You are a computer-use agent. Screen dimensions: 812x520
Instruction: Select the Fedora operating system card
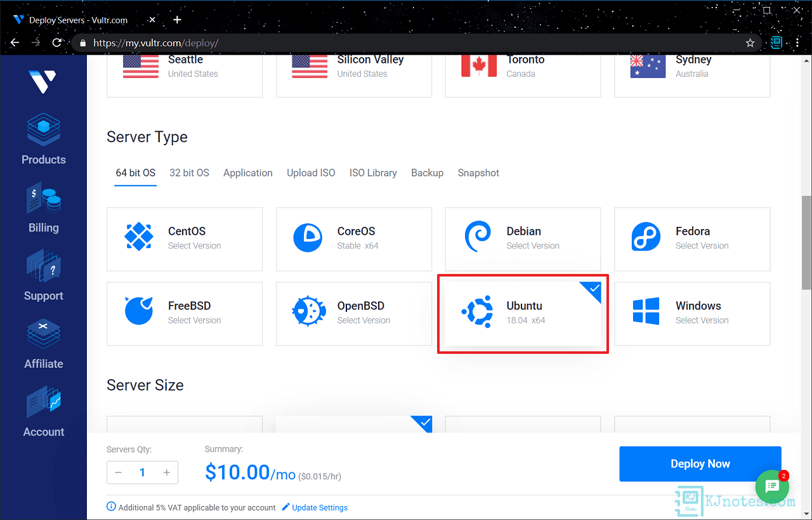coord(692,239)
